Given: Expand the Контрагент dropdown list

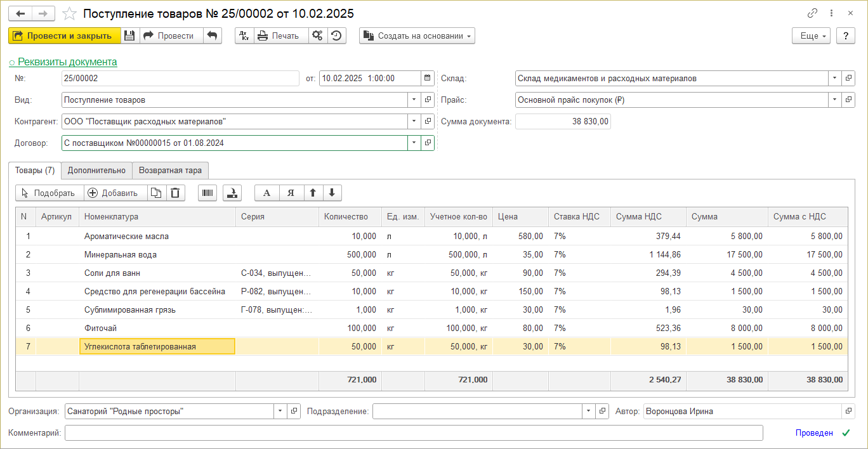Looking at the screenshot, I should (x=414, y=121).
